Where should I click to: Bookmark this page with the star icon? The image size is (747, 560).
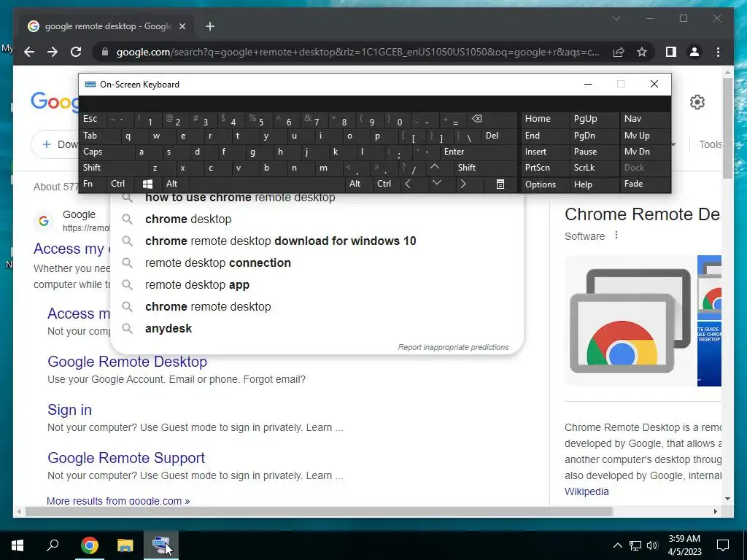point(642,52)
